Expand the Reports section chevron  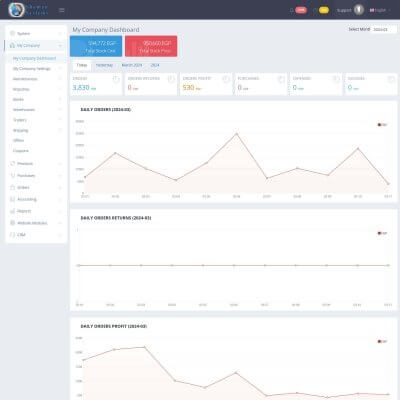click(x=60, y=211)
